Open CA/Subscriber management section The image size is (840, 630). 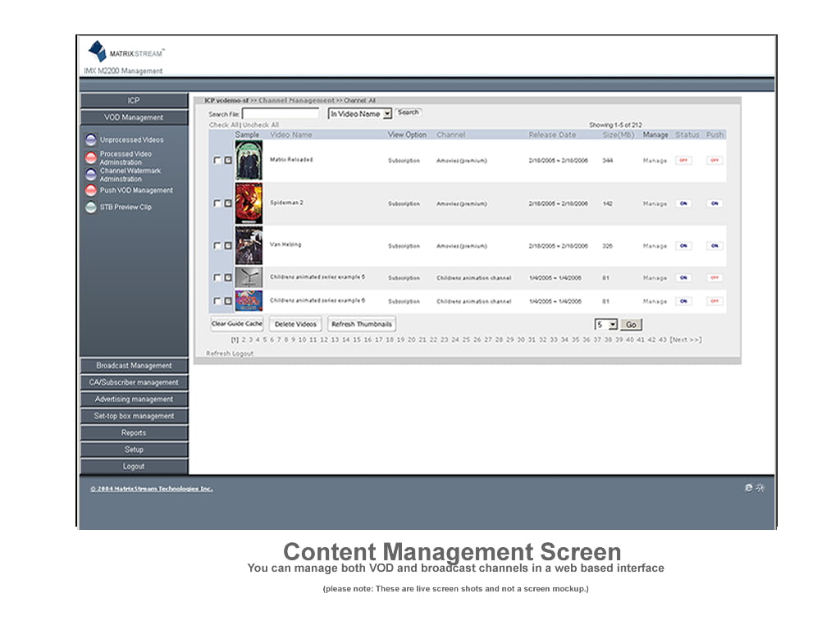[x=134, y=382]
